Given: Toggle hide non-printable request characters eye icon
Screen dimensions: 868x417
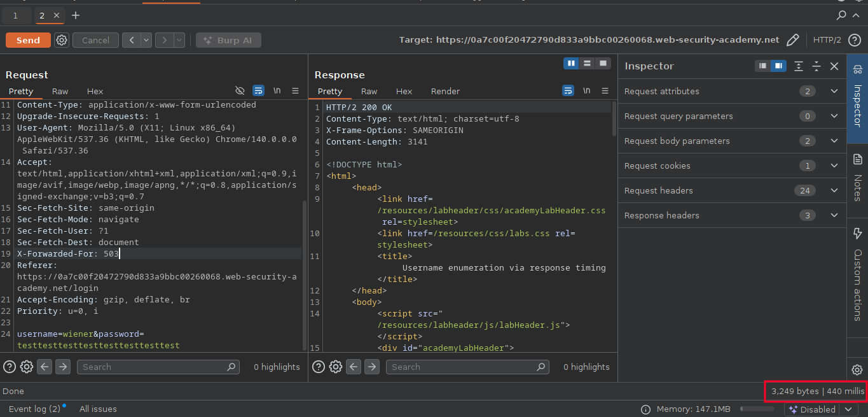Looking at the screenshot, I should pyautogui.click(x=240, y=91).
